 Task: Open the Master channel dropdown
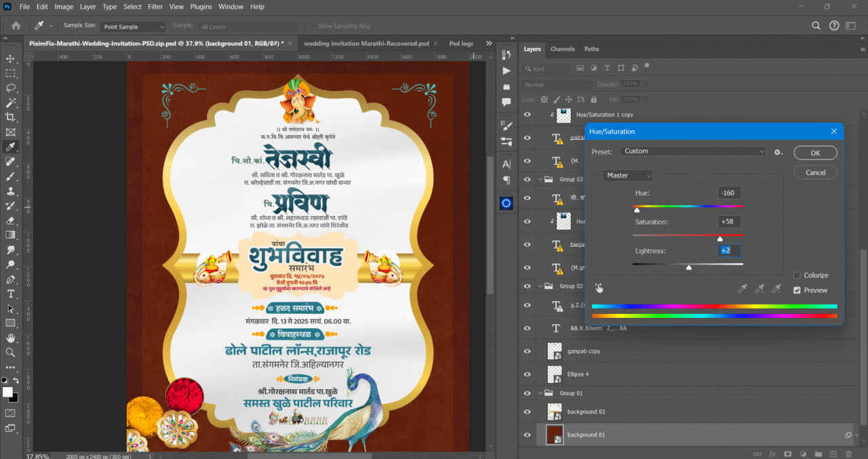(627, 175)
